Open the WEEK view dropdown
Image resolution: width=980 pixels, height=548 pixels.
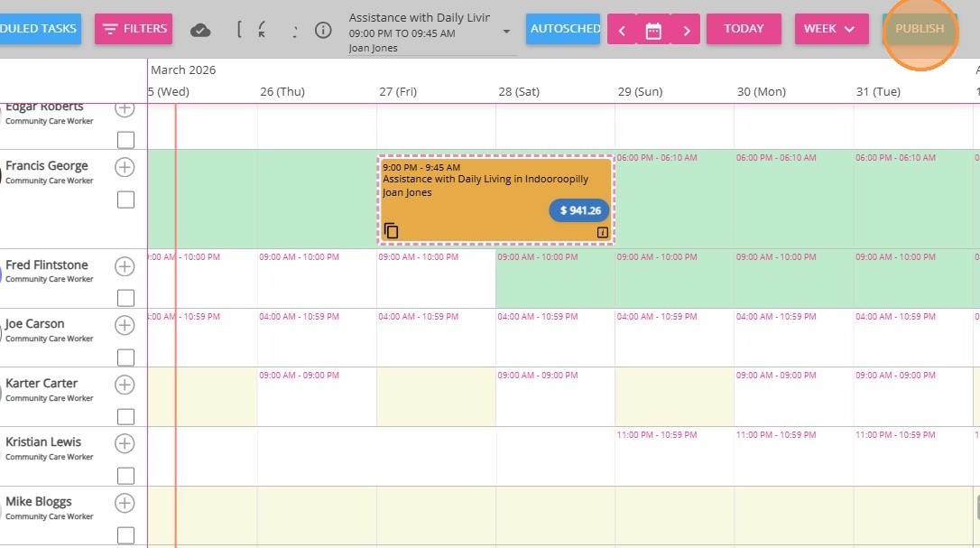(x=828, y=29)
